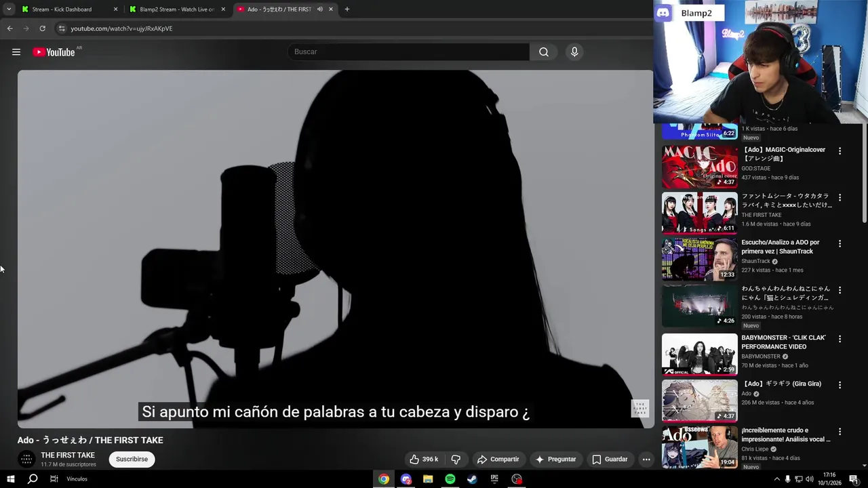Click the Spanish subtitle caption on video
The width and height of the screenshot is (868, 488).
[x=336, y=412]
